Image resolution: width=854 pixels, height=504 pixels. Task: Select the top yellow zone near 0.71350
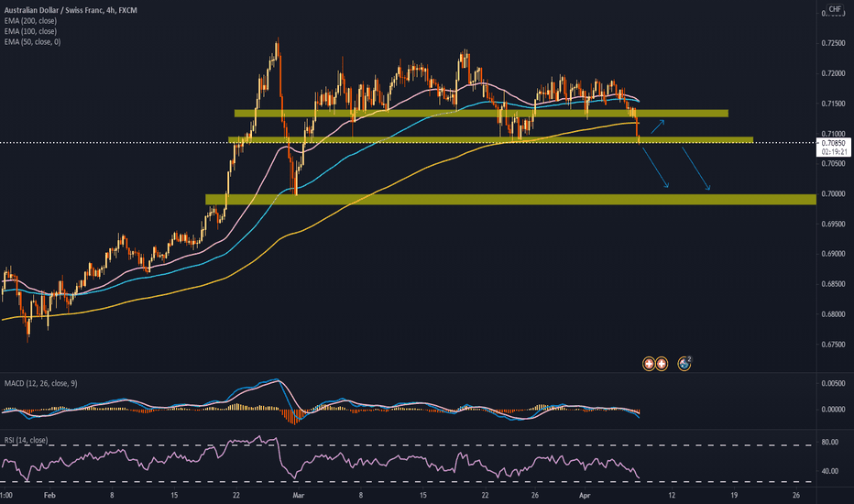pyautogui.click(x=481, y=114)
